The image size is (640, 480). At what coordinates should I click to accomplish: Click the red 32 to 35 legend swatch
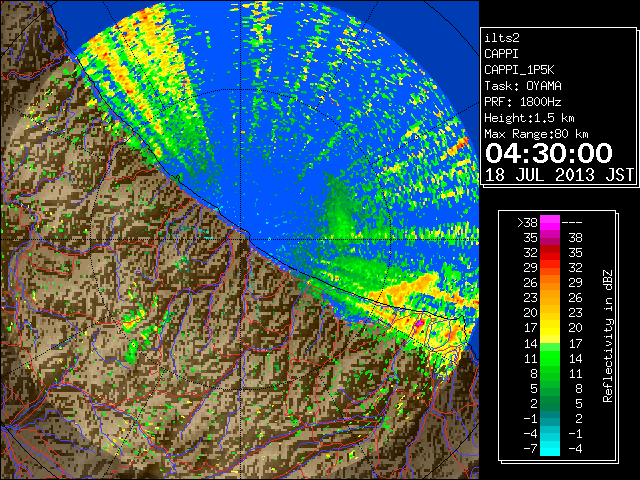[x=550, y=253]
